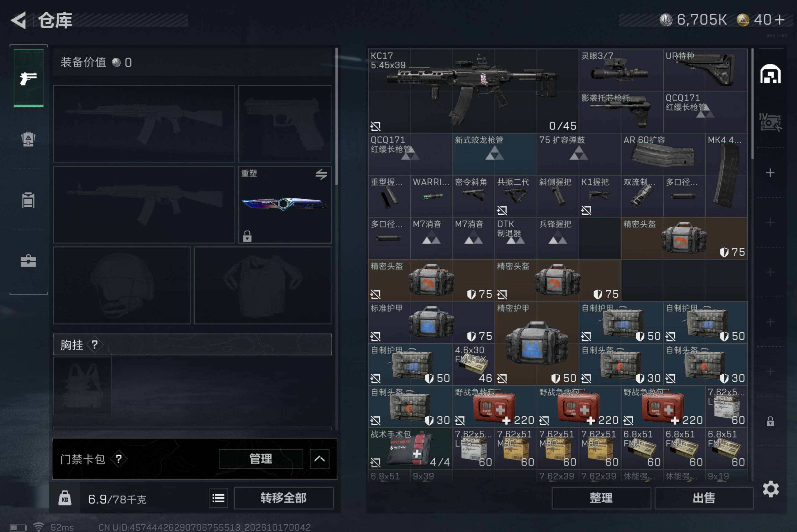Select the 灵眼3/7 scope item
This screenshot has height=532, width=797.
(621, 70)
